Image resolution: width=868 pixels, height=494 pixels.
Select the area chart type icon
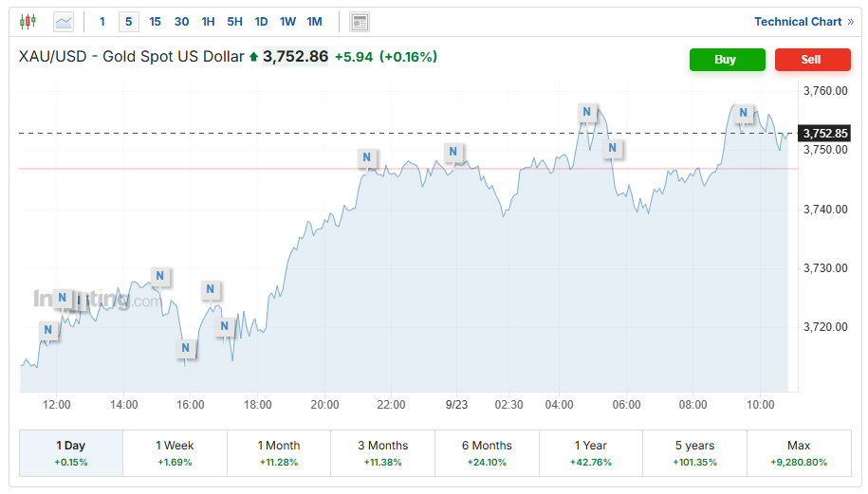[x=64, y=21]
